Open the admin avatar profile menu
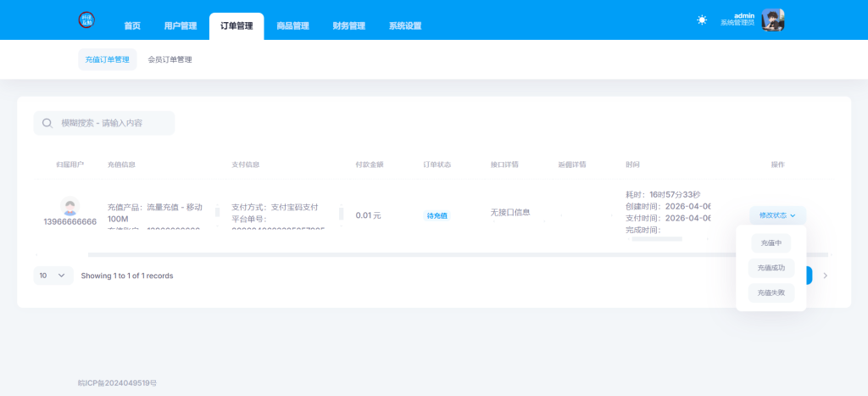This screenshot has width=868, height=396. click(772, 20)
